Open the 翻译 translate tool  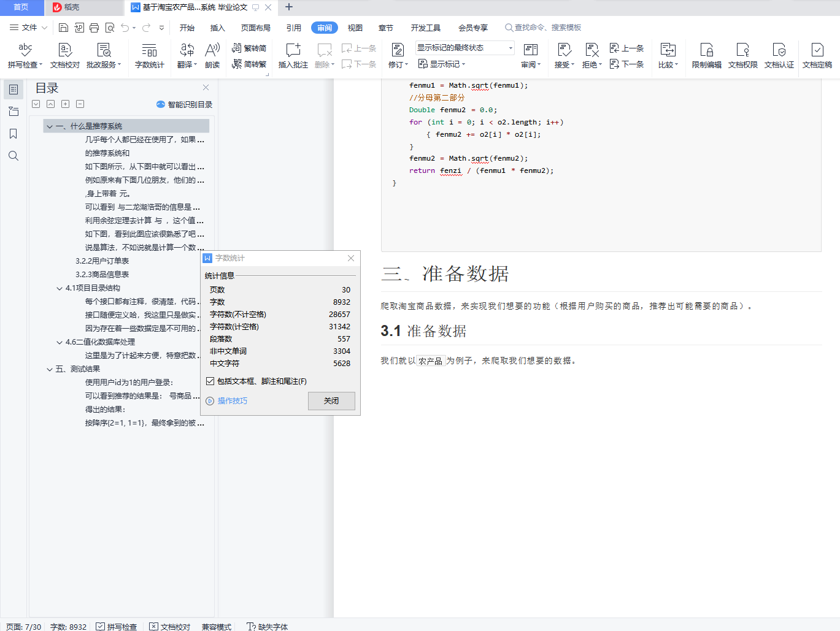pos(187,55)
